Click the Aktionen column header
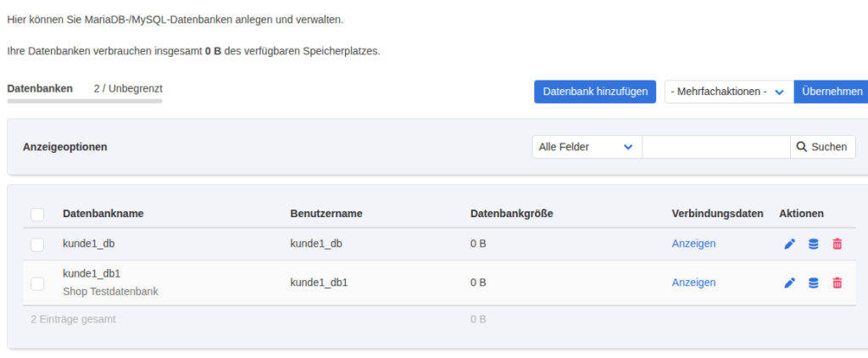 [x=801, y=214]
